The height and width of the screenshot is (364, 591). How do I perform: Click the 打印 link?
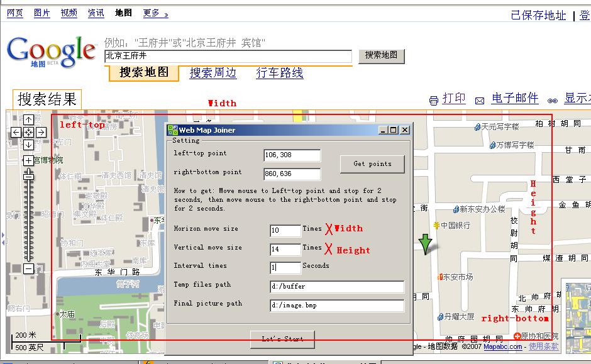click(454, 98)
